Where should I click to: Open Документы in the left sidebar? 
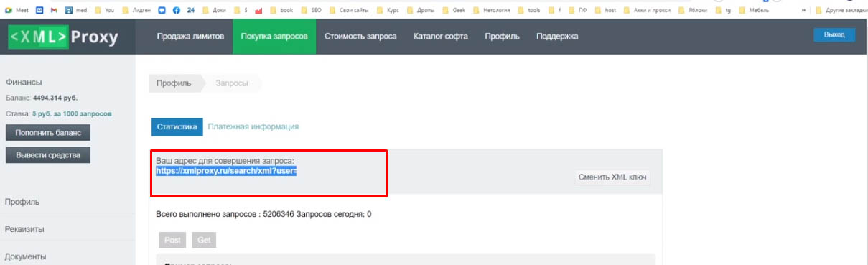coord(25,256)
